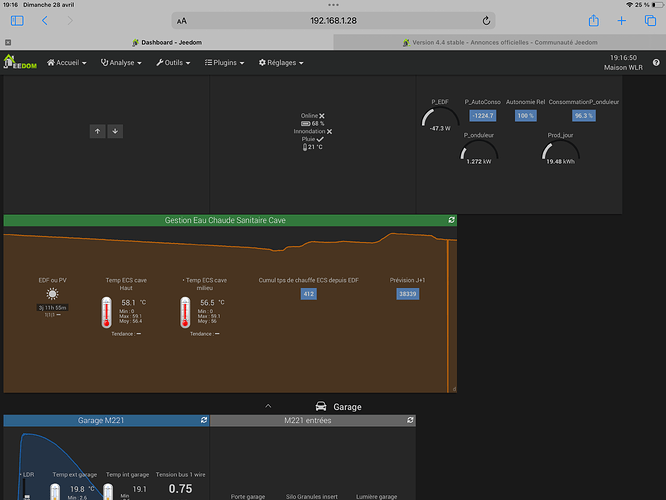Open the Outils dropdown menu
666x500 pixels.
(x=173, y=62)
